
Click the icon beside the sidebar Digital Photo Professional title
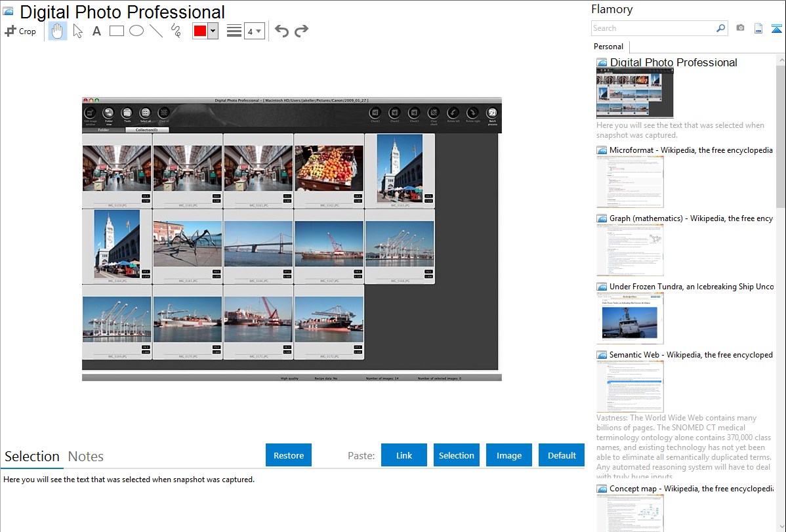602,63
